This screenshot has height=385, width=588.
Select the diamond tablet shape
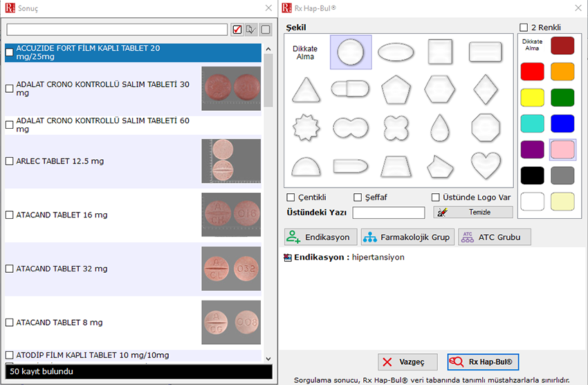[486, 89]
